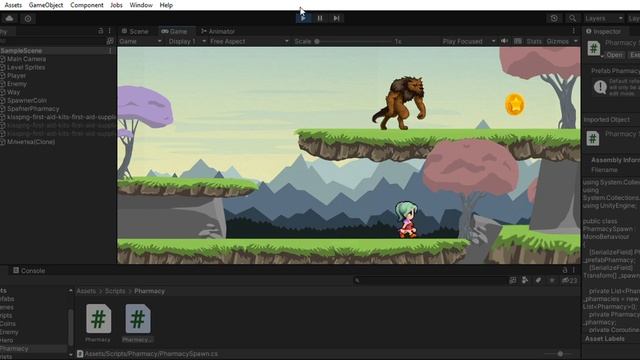
Task: Open the GameObject menu
Action: pos(46,5)
